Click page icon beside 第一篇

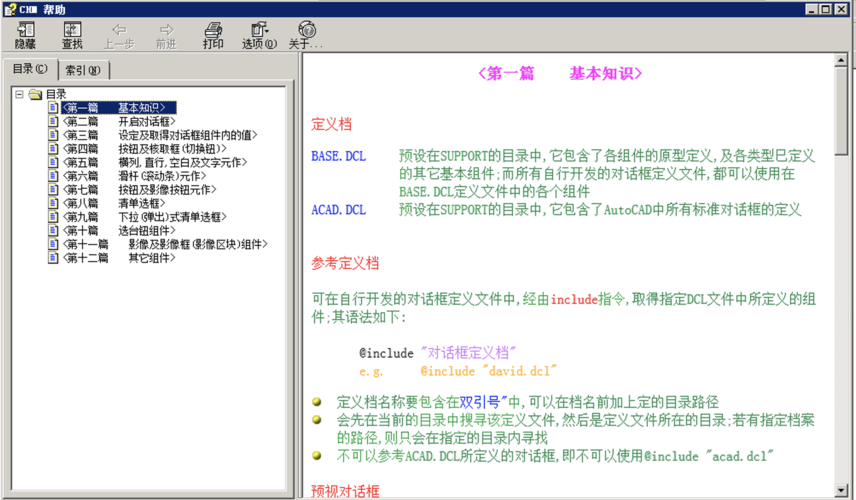[53, 108]
